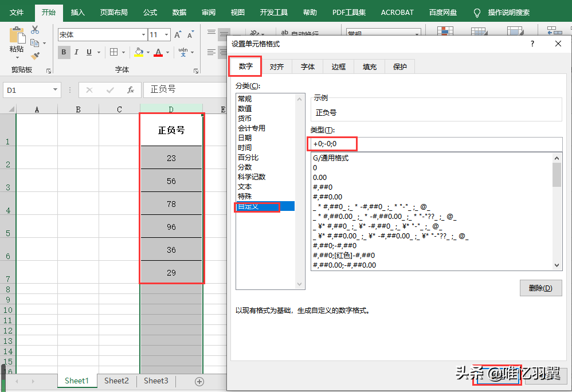Click the align left icon
Screen dimensions: 572x392
[211, 52]
